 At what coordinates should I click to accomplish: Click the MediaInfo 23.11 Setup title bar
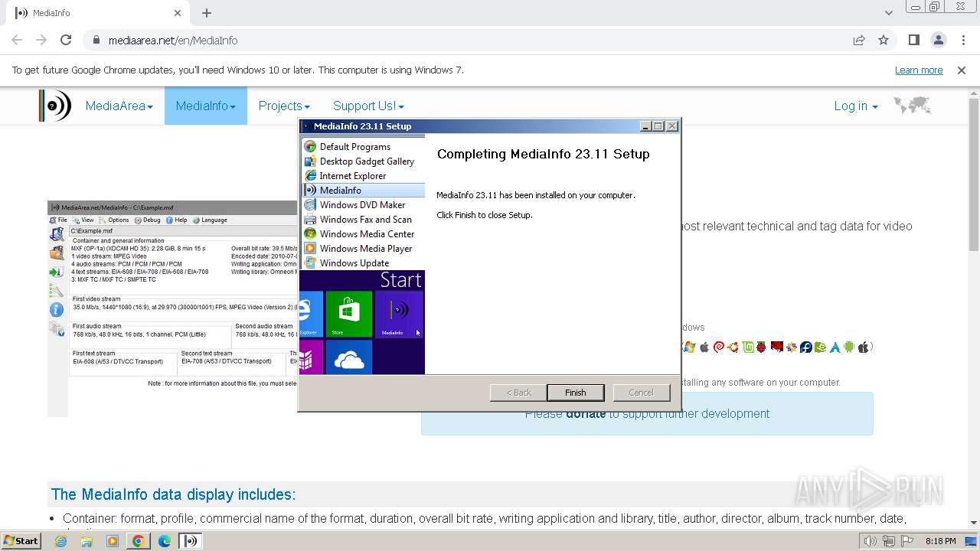point(467,126)
